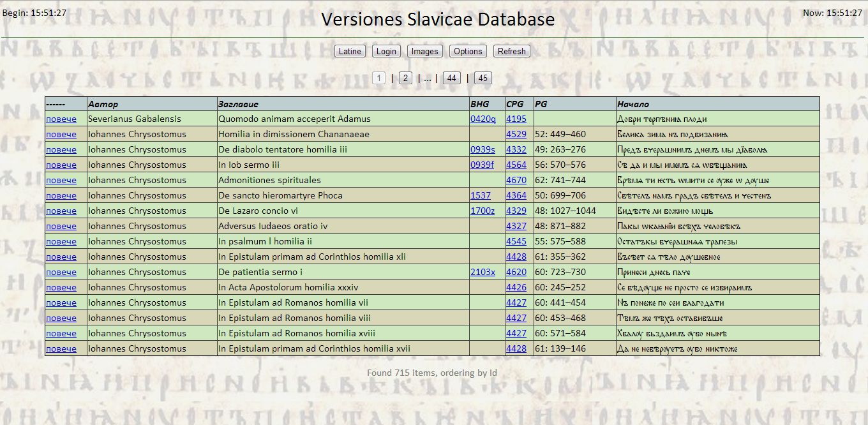Open the Login button

[x=386, y=51]
